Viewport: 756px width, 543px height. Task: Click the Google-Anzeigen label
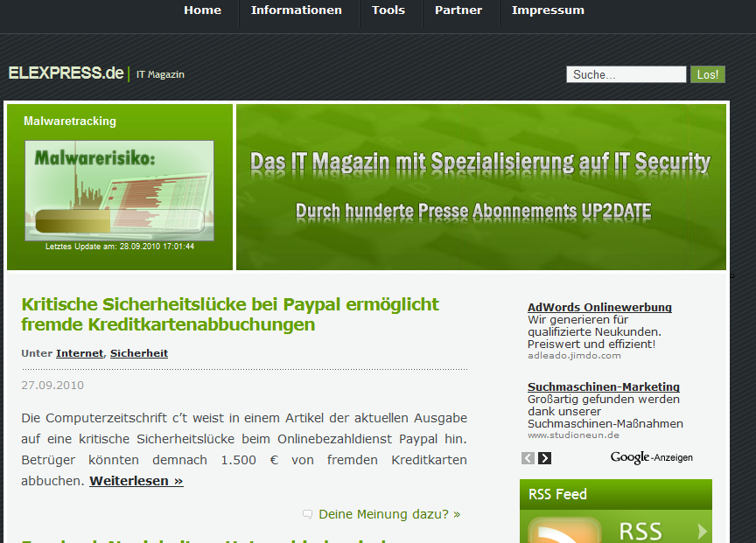(651, 457)
